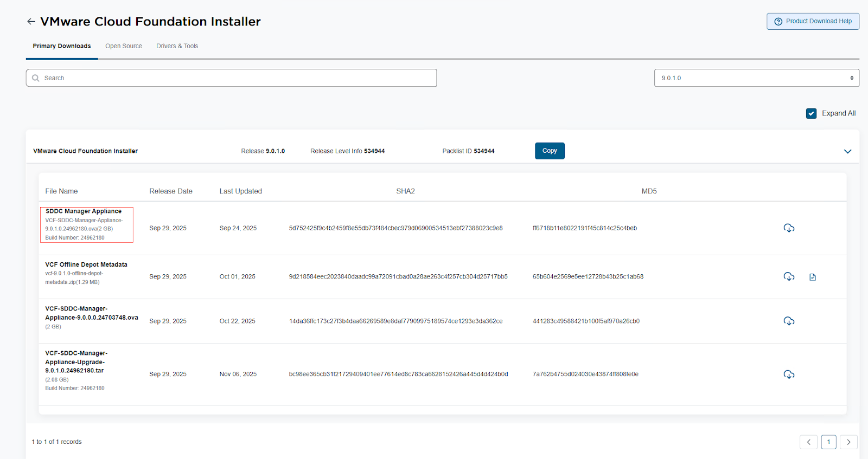Click the SDDC Manager Appliance file name
Viewport: 868px width, 459px height.
click(84, 211)
